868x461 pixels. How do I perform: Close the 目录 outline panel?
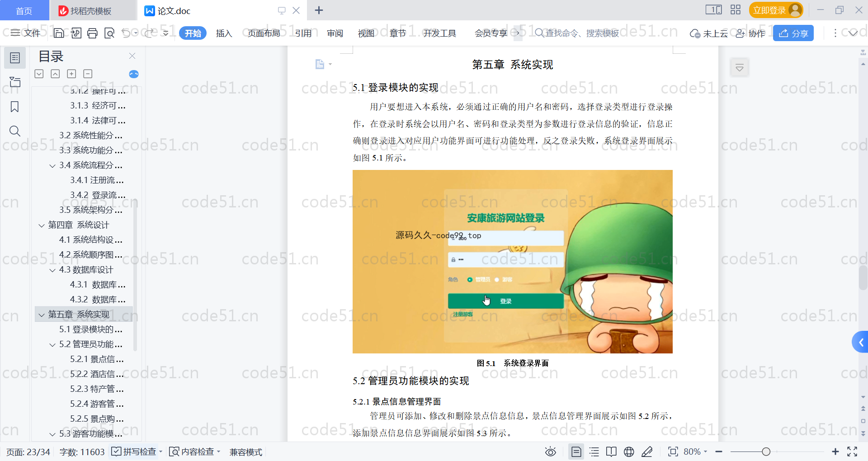coord(132,56)
